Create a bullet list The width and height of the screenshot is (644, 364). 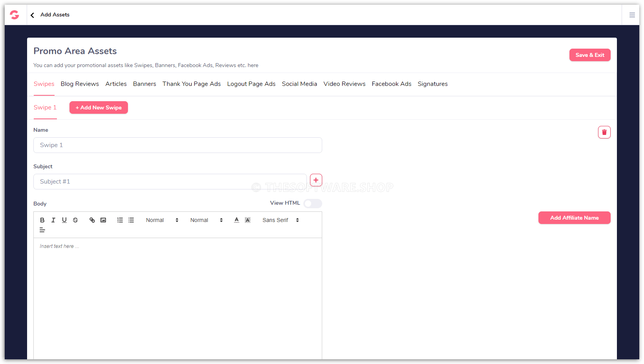tap(131, 220)
